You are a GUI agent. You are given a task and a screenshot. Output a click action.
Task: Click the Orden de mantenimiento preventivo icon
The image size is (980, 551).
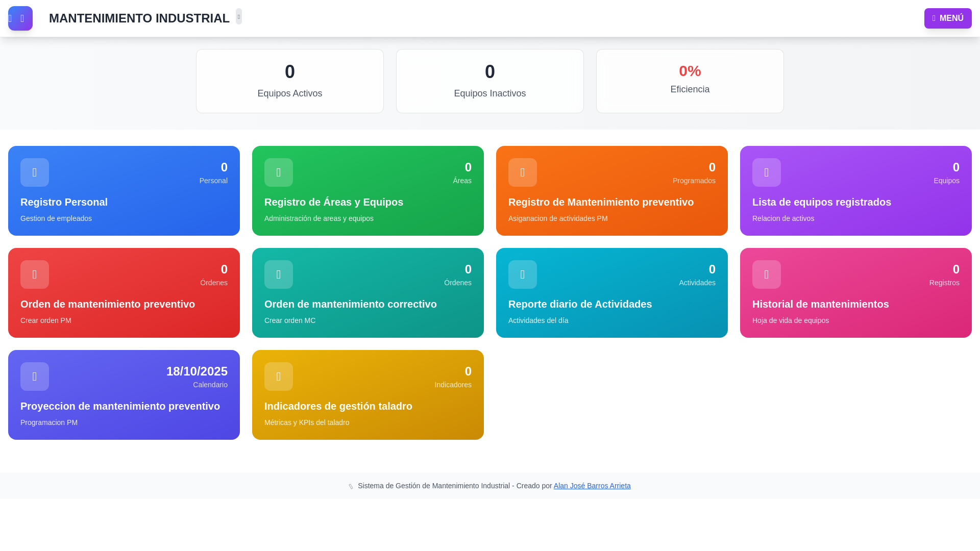coord(35,274)
